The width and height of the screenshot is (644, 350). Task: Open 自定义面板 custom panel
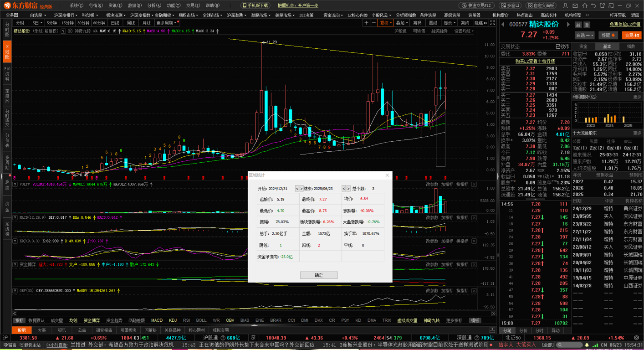pyautogui.click(x=541, y=5)
